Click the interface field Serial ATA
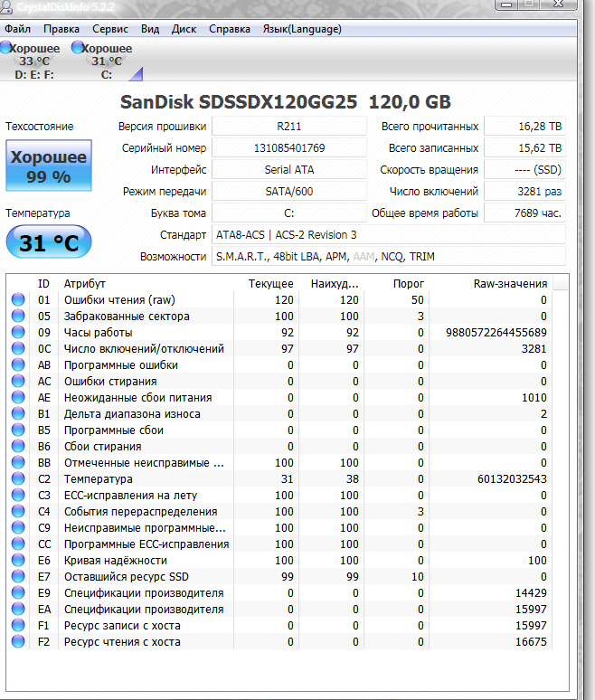 (x=289, y=170)
